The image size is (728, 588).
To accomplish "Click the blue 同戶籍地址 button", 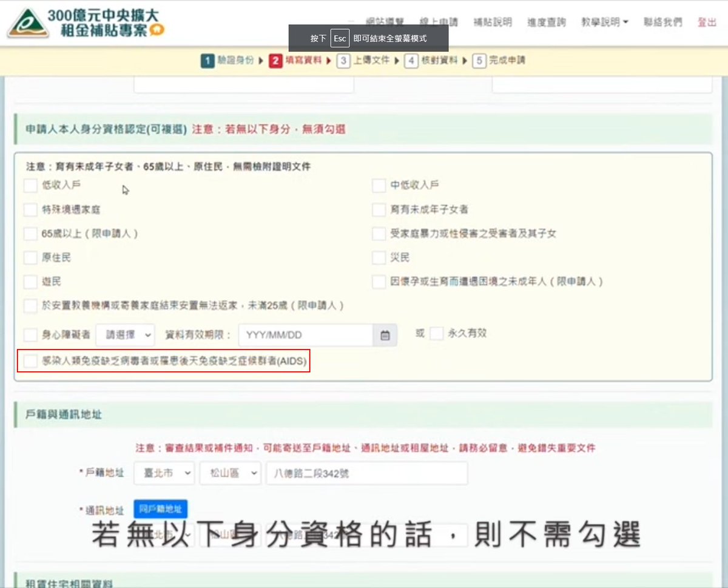I will coord(160,509).
